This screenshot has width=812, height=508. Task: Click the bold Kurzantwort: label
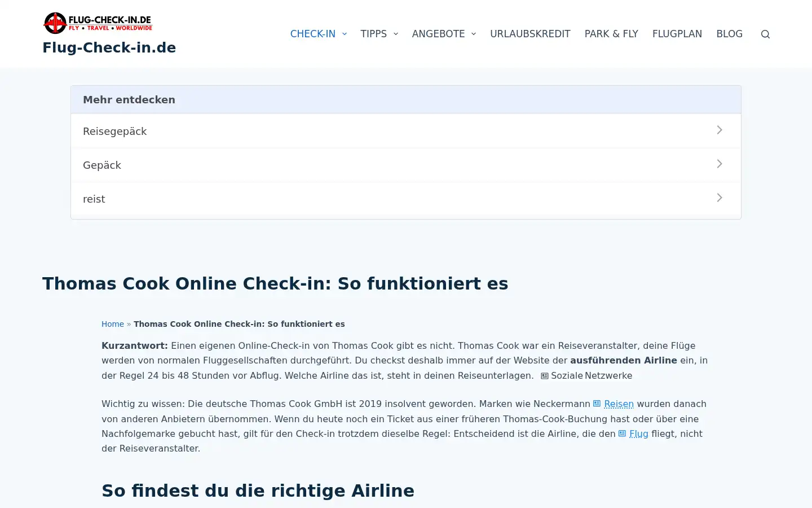pos(135,345)
